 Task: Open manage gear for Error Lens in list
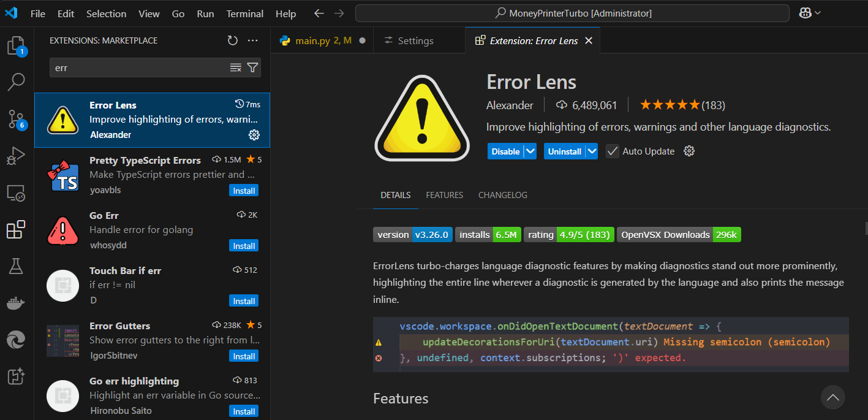(254, 134)
